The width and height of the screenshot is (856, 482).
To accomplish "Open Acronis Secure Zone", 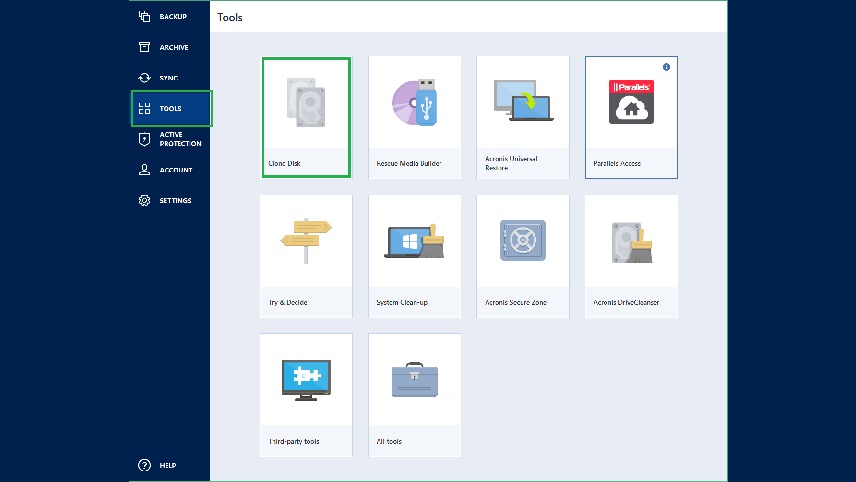I will [522, 257].
